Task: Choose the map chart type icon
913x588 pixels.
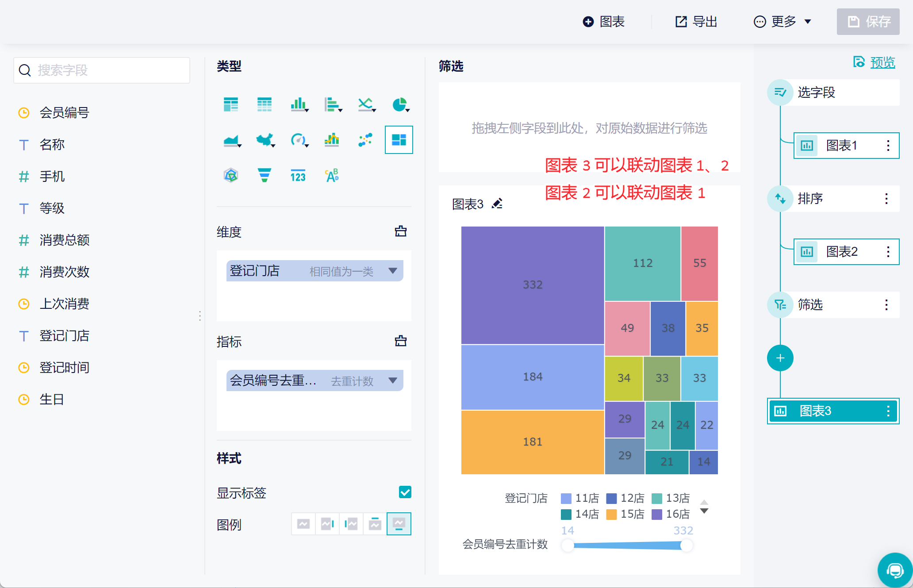Action: (265, 140)
